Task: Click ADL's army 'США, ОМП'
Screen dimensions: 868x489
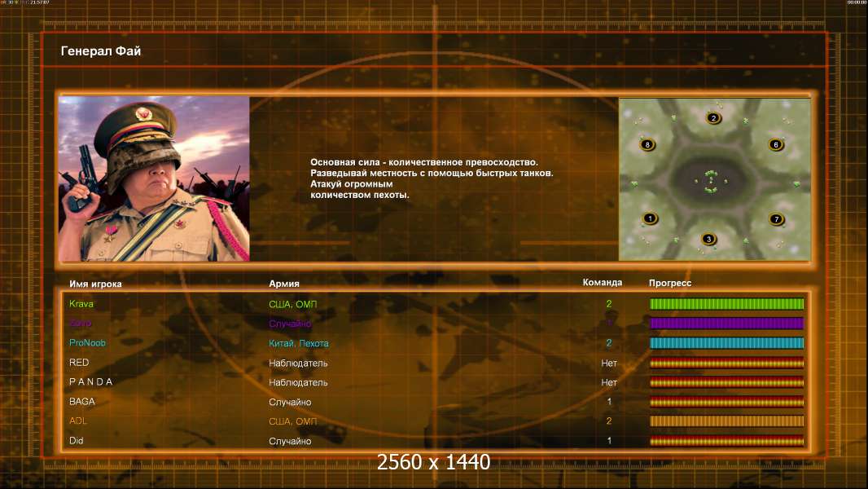Action: 293,421
